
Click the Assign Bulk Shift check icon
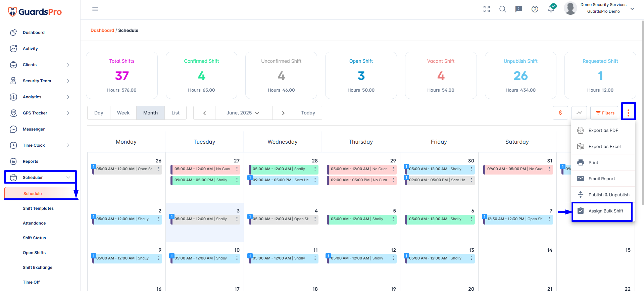(x=581, y=211)
